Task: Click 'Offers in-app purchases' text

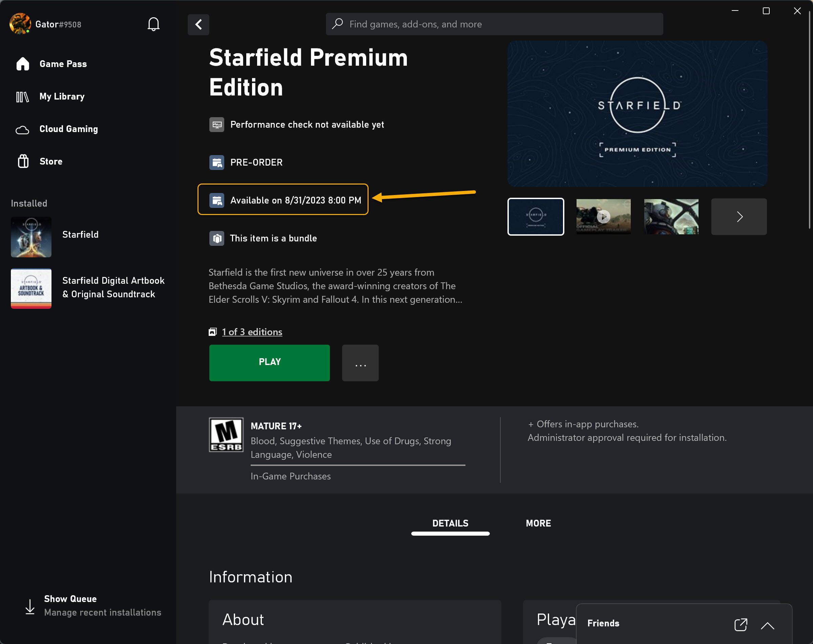Action: click(x=583, y=424)
